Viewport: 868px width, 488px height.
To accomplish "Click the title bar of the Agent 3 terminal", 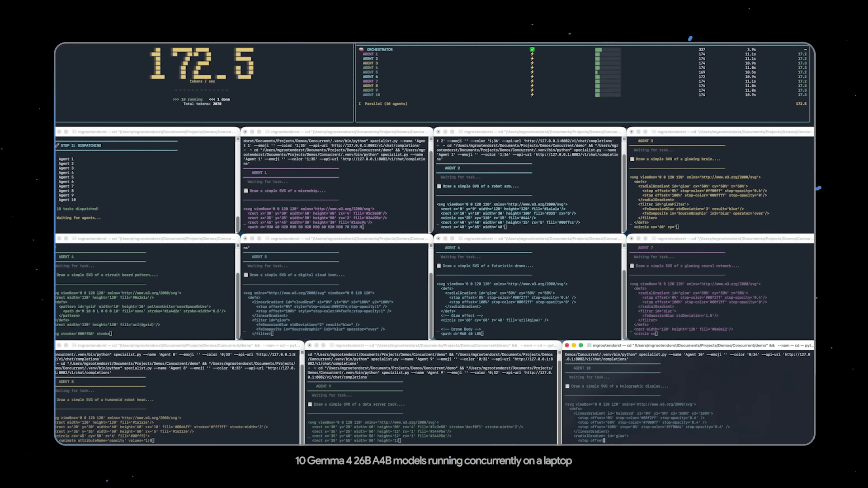I will coord(723,132).
